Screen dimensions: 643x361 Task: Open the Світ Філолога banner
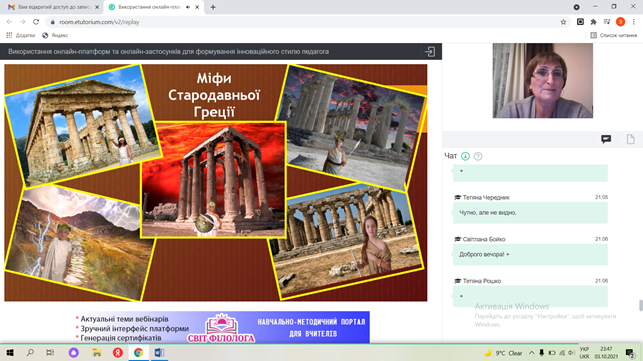[221, 327]
